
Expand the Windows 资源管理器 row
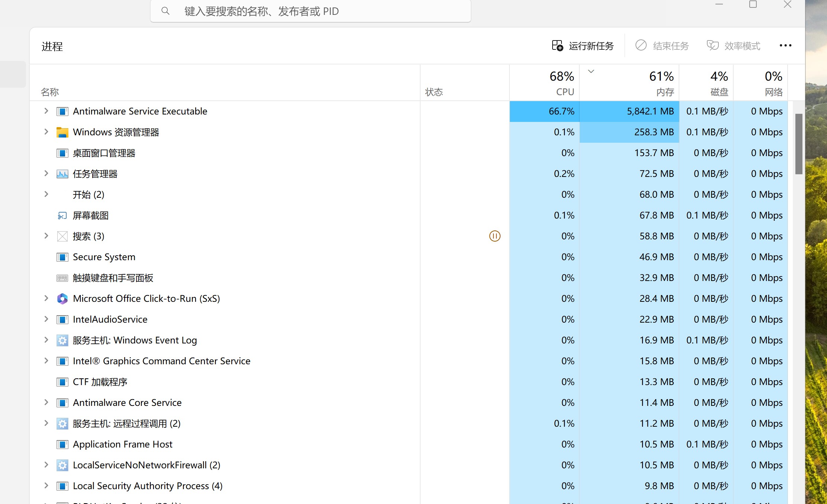(46, 132)
